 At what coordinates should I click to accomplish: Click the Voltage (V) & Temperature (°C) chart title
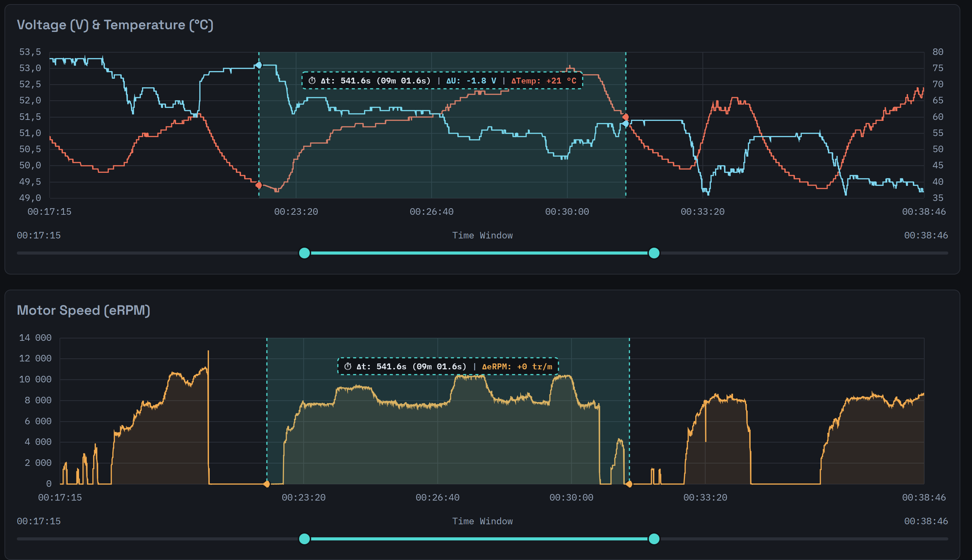tap(115, 25)
